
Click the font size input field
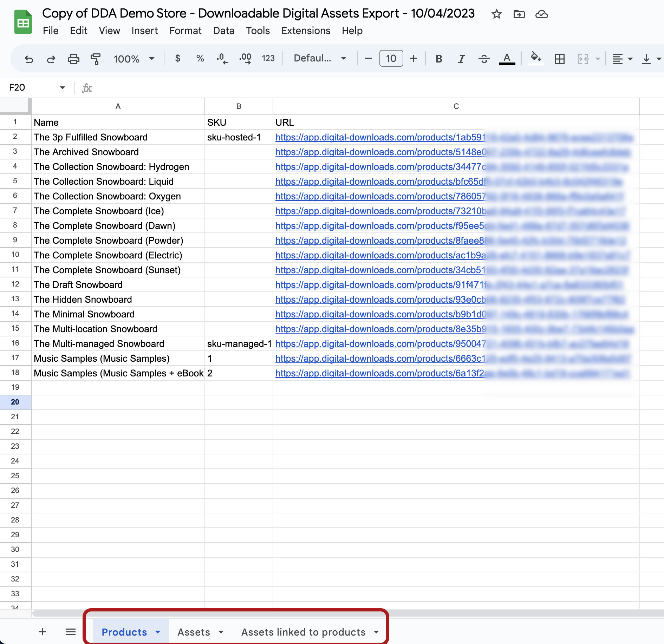click(391, 59)
